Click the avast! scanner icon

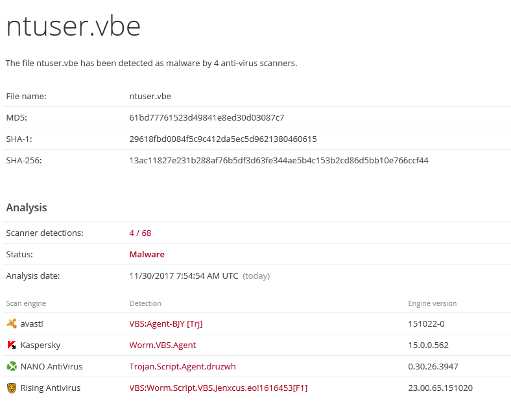coord(12,323)
